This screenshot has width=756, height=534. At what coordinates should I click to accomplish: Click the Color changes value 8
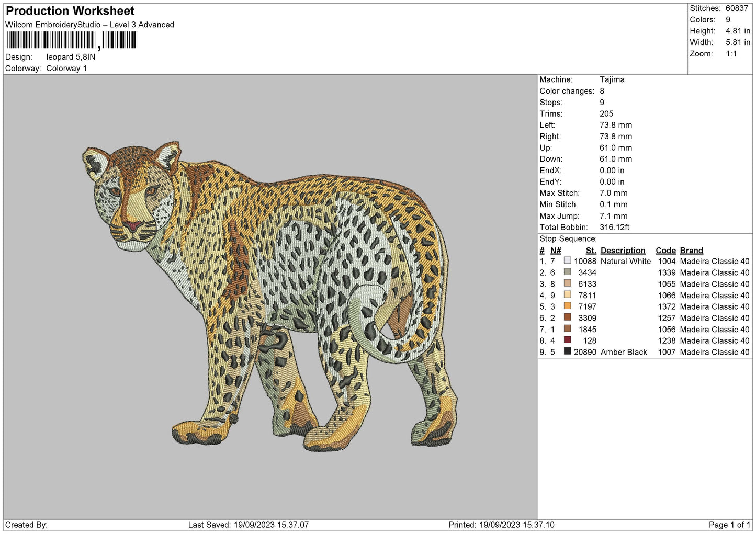(602, 91)
